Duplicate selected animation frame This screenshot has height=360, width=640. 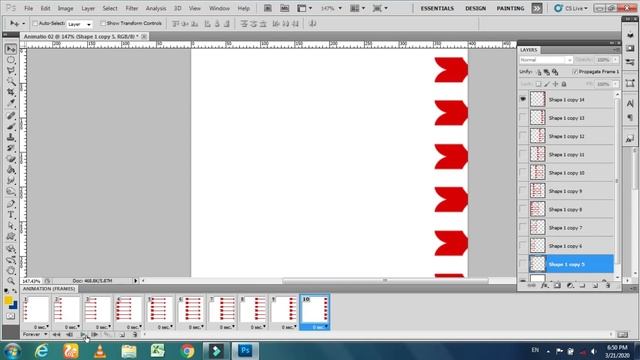(x=122, y=335)
